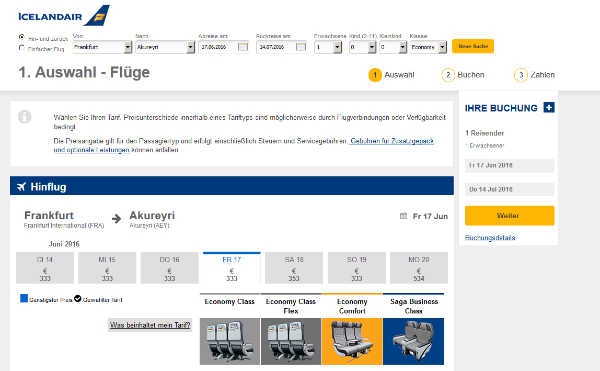The image size is (600, 371).
Task: Click the Icelandair logo
Action: point(64,15)
